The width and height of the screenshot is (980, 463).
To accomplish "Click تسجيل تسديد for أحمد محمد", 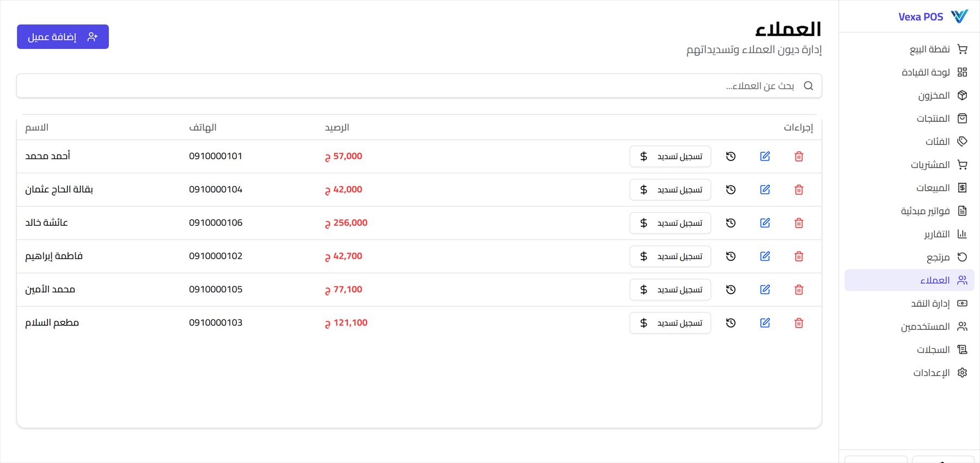I will (x=670, y=157).
